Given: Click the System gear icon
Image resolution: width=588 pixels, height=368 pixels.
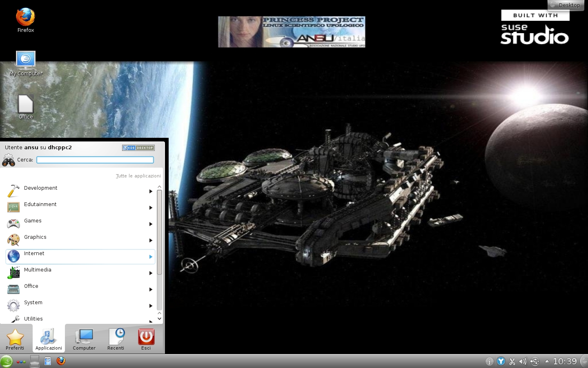Looking at the screenshot, I should pyautogui.click(x=13, y=305).
